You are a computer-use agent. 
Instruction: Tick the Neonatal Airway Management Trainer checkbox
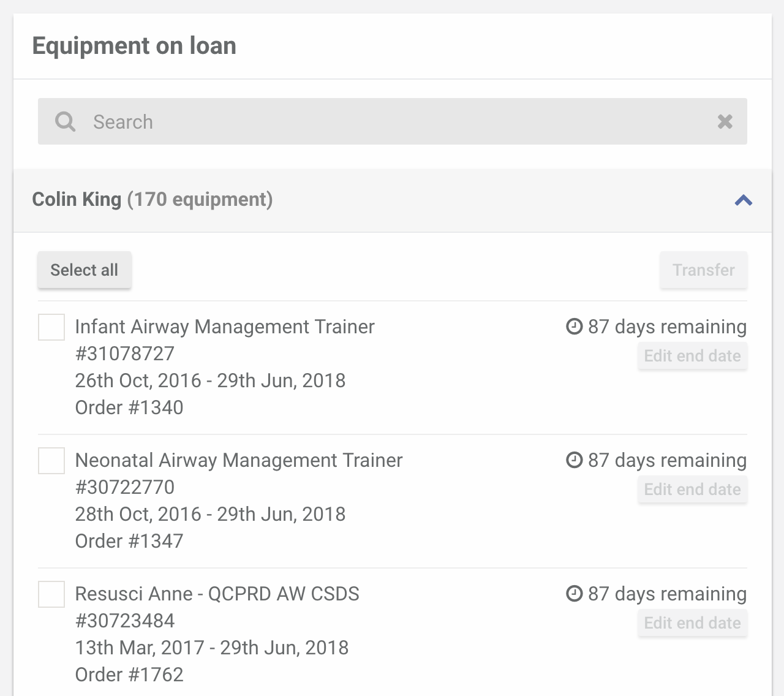[x=51, y=461]
